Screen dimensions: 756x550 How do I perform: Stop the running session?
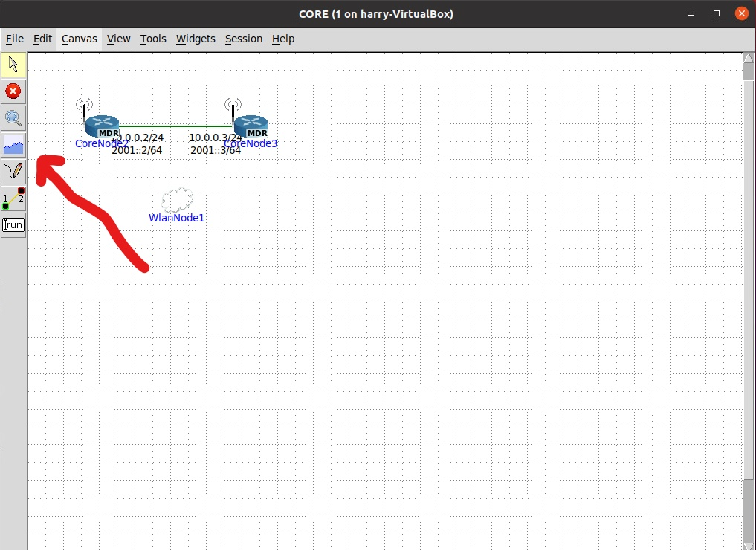[x=13, y=91]
